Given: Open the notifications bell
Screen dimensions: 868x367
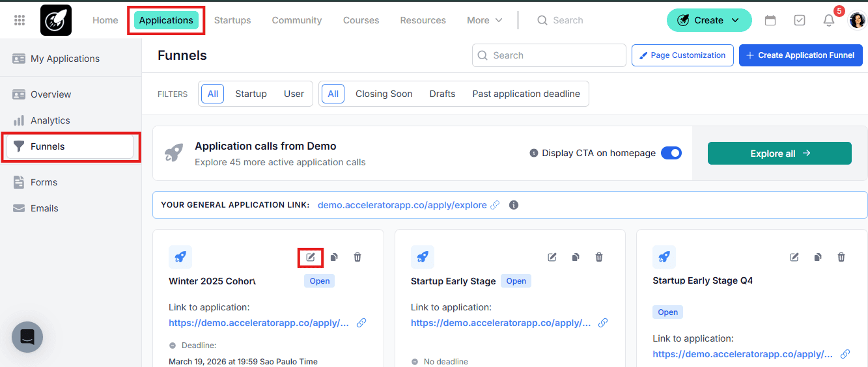Looking at the screenshot, I should click(828, 20).
